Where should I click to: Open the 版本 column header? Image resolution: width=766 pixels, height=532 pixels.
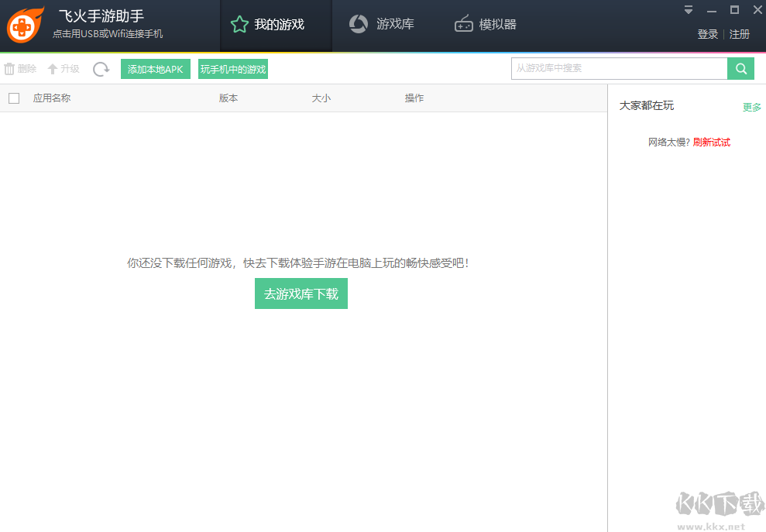(228, 98)
